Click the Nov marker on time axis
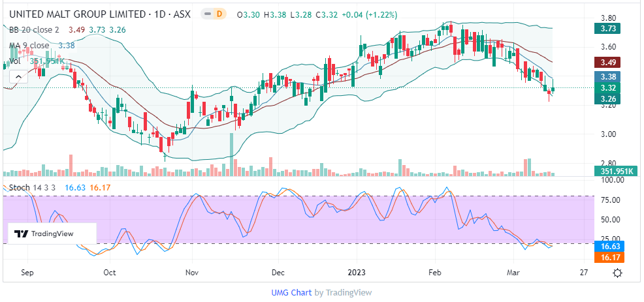This screenshot has height=302, width=644. [191, 273]
